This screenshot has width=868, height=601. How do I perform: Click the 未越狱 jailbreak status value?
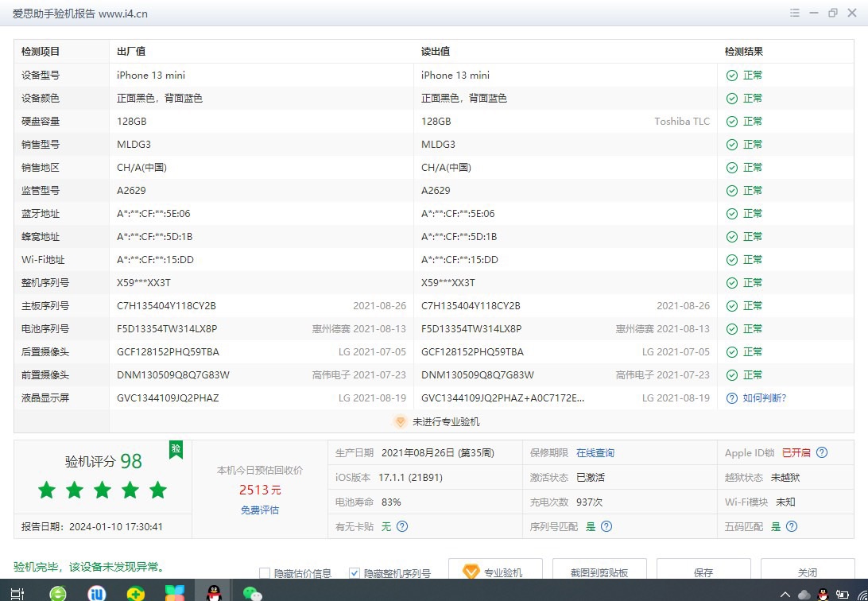(x=785, y=478)
